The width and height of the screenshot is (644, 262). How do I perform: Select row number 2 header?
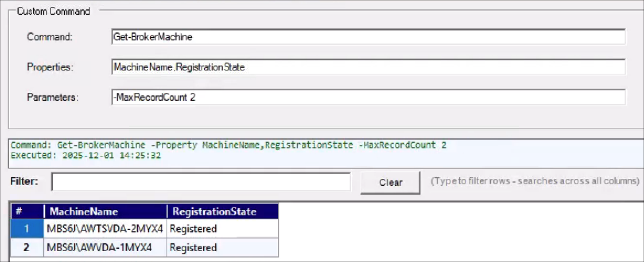27,247
